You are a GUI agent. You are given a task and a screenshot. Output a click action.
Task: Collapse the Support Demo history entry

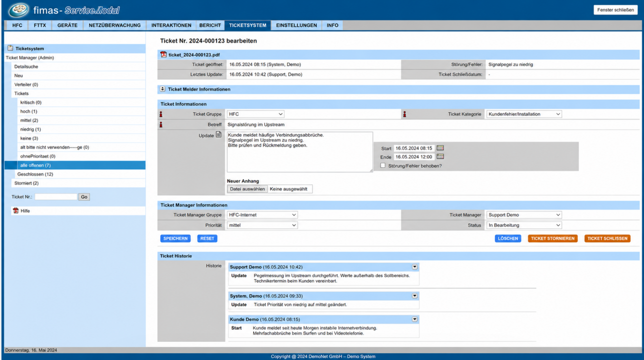(x=415, y=267)
